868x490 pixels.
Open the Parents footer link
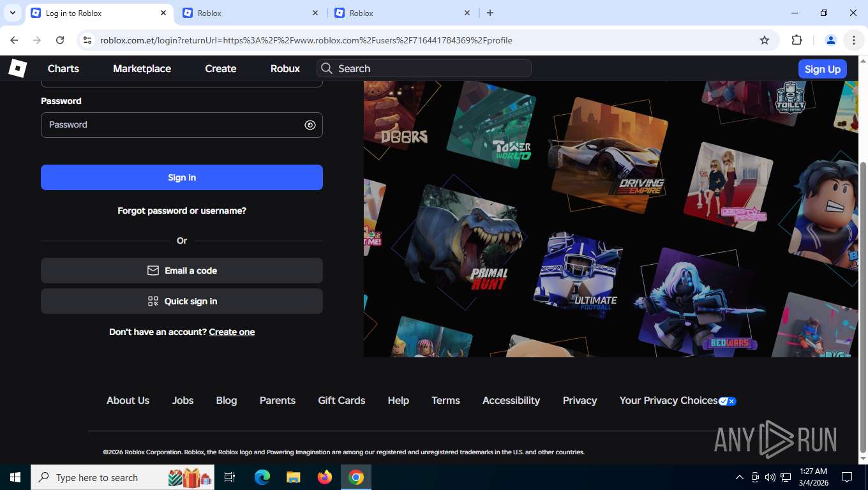(278, 401)
